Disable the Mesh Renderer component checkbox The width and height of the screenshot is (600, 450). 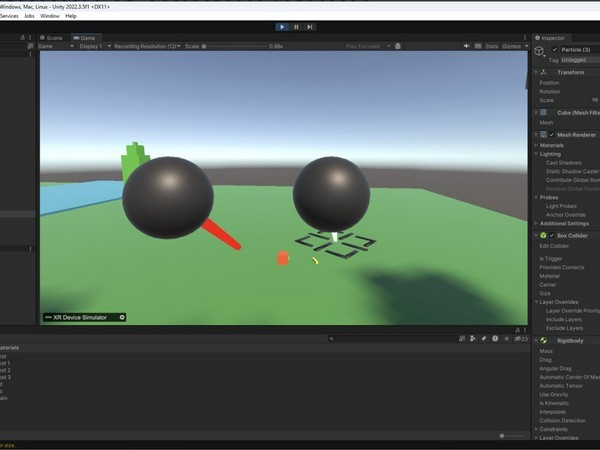[553, 134]
